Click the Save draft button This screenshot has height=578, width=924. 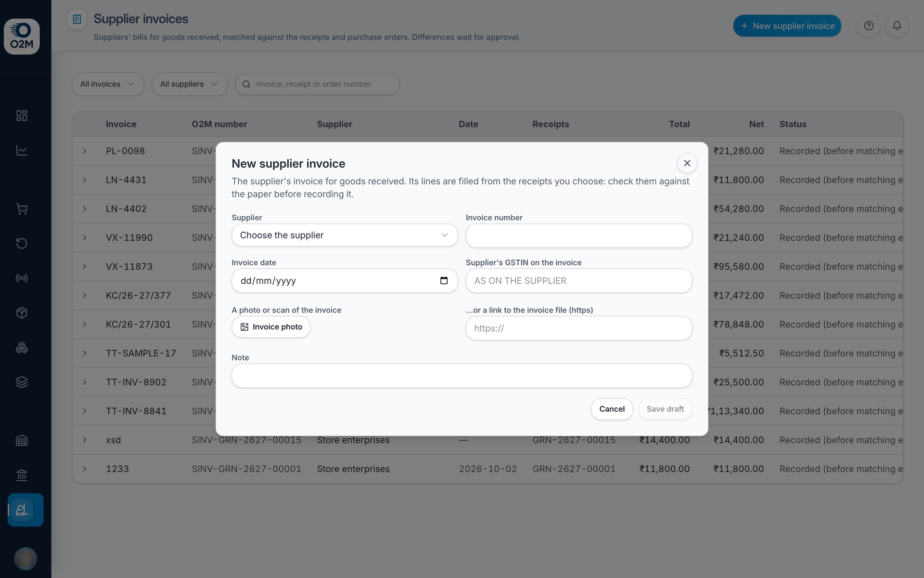coord(665,409)
